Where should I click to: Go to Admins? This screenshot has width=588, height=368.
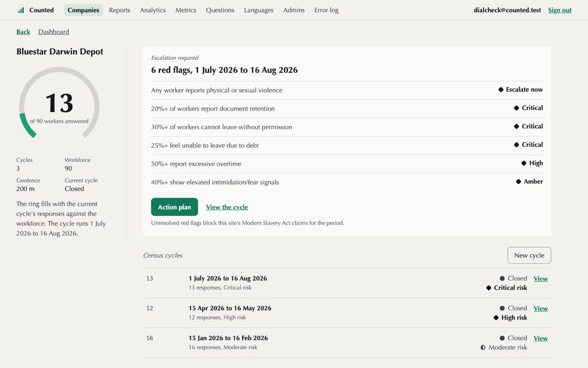point(294,10)
